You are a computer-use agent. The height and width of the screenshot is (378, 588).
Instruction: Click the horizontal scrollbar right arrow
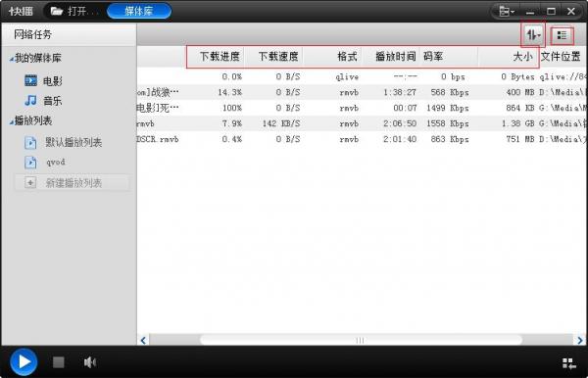click(580, 340)
